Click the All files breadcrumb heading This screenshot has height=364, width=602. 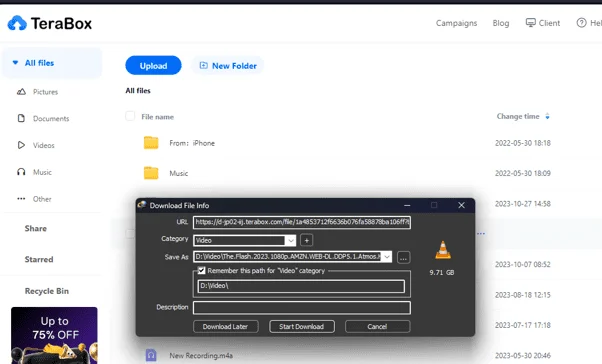138,91
